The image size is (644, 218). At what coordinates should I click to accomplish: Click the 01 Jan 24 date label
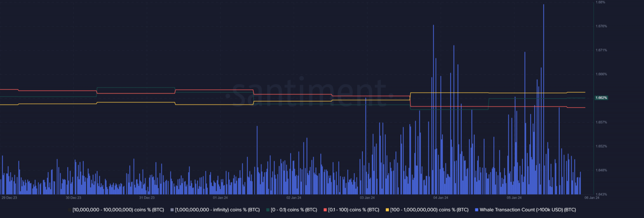click(220, 197)
